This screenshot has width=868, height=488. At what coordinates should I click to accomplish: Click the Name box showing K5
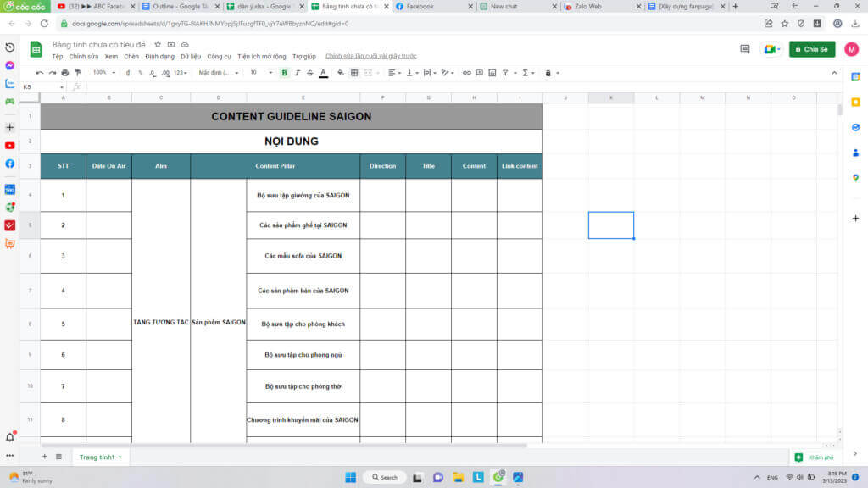pyautogui.click(x=42, y=87)
